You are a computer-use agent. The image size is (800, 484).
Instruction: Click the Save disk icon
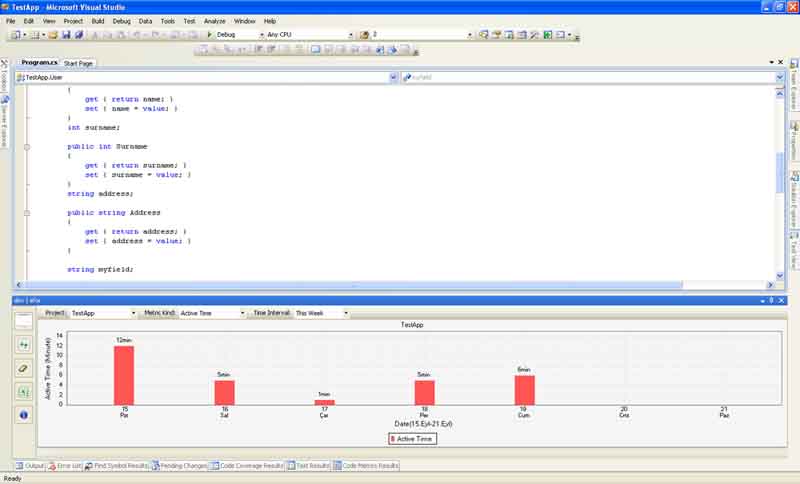[x=66, y=35]
